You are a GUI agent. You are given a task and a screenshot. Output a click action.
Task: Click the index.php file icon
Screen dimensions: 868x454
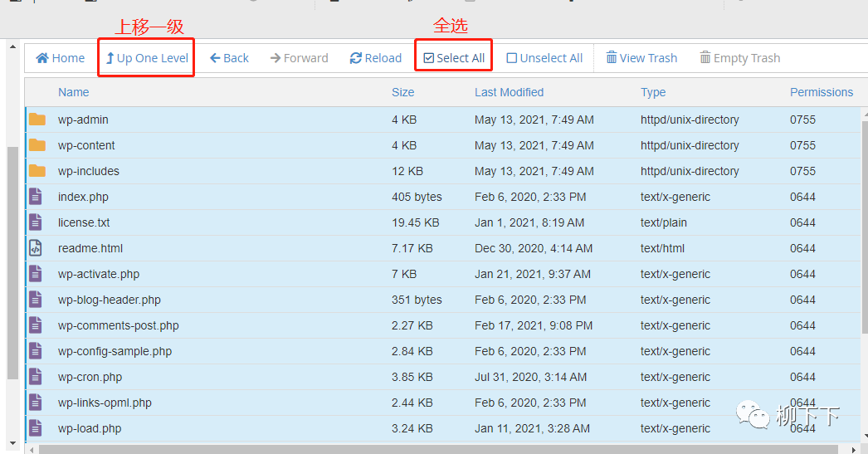tap(36, 197)
